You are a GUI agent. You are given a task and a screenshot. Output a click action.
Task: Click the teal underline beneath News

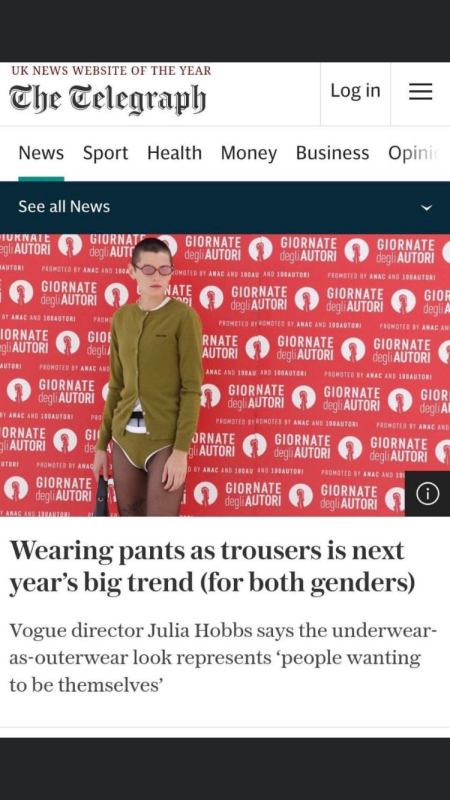(41, 179)
